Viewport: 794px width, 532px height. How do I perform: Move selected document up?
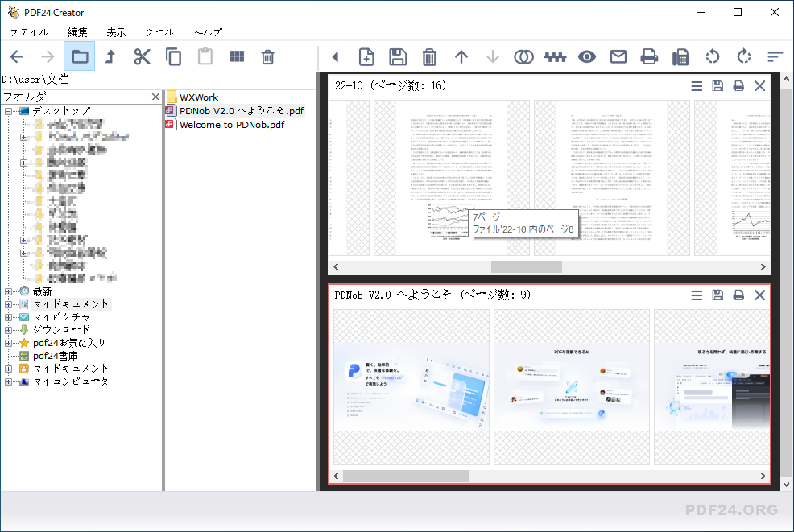pyautogui.click(x=461, y=56)
